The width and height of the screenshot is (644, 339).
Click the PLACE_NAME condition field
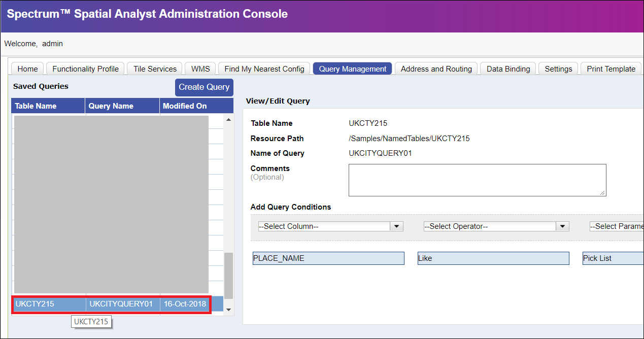pyautogui.click(x=328, y=258)
